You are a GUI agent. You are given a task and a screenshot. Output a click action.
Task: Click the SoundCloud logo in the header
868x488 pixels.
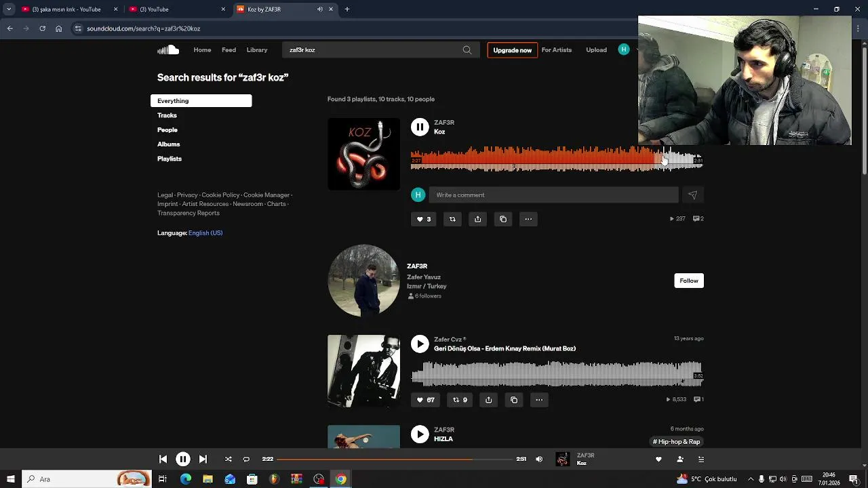click(x=168, y=49)
